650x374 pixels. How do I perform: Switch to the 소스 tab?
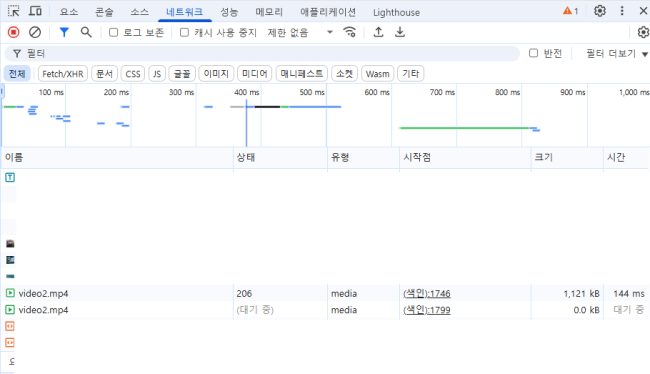pyautogui.click(x=139, y=12)
